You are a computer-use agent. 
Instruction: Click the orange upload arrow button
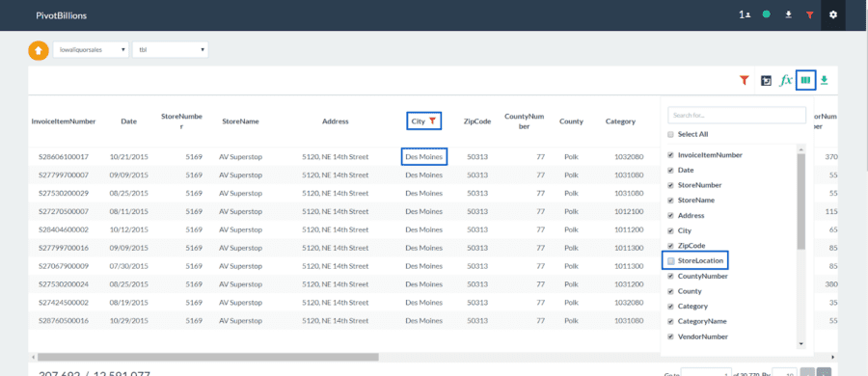[x=39, y=50]
